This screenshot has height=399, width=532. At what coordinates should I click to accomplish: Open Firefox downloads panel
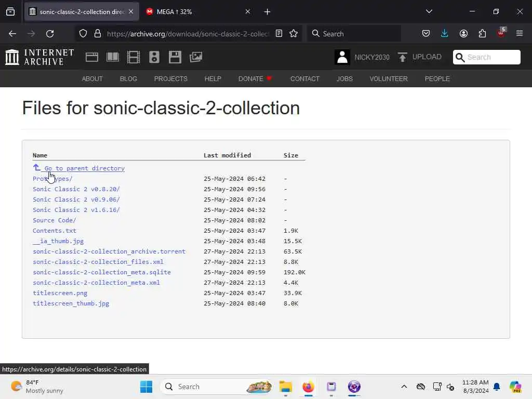pyautogui.click(x=445, y=34)
